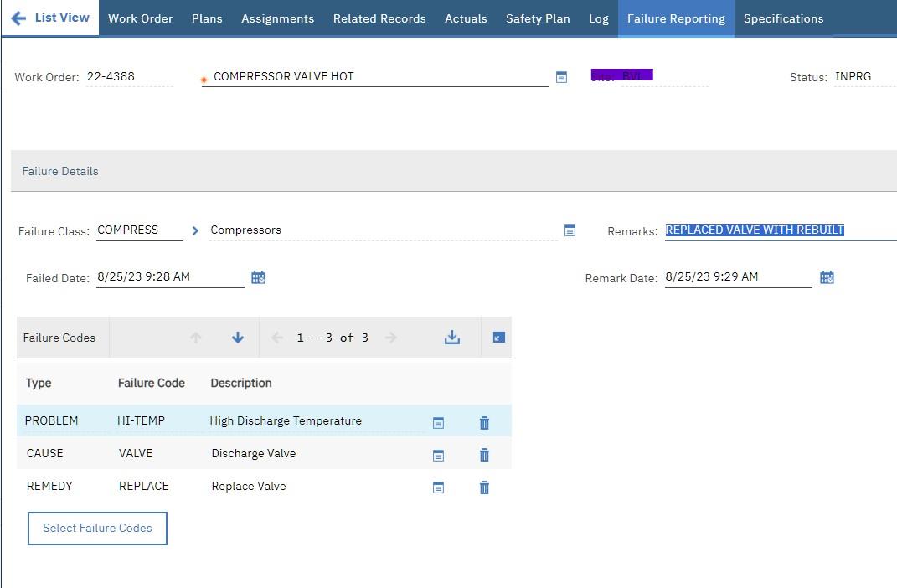Delete the HI-TEMP problem row
Viewport: 897px width, 588px height.
tap(484, 423)
